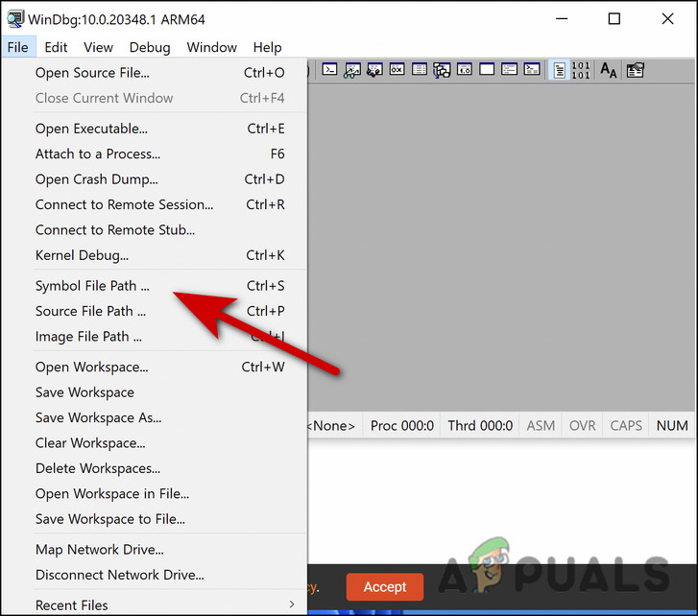Open the Disassembly window toolbar icon
This screenshot has width=698, height=616.
pos(465,70)
